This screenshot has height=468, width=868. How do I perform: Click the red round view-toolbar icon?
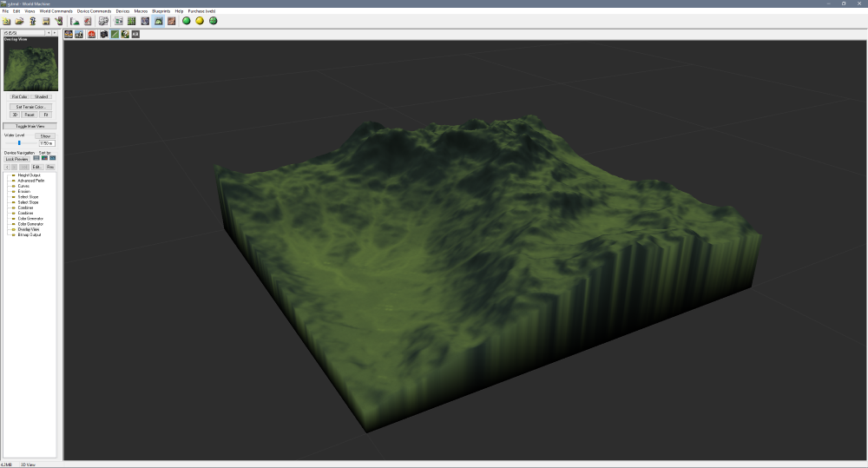click(x=91, y=35)
